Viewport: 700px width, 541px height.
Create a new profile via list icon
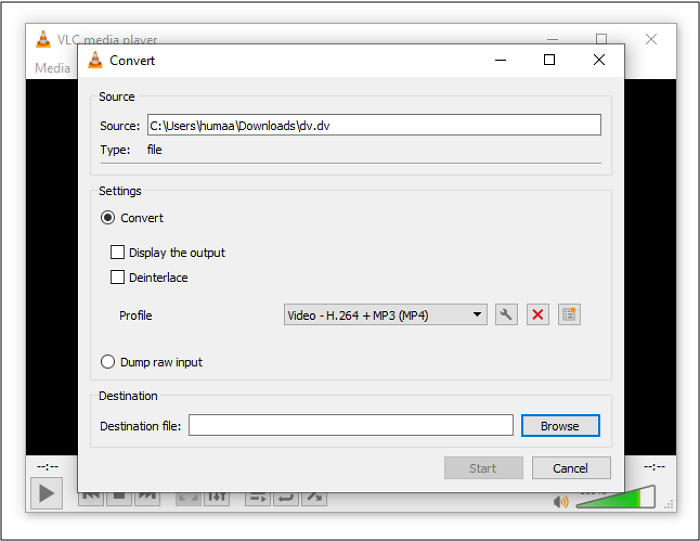(x=569, y=315)
